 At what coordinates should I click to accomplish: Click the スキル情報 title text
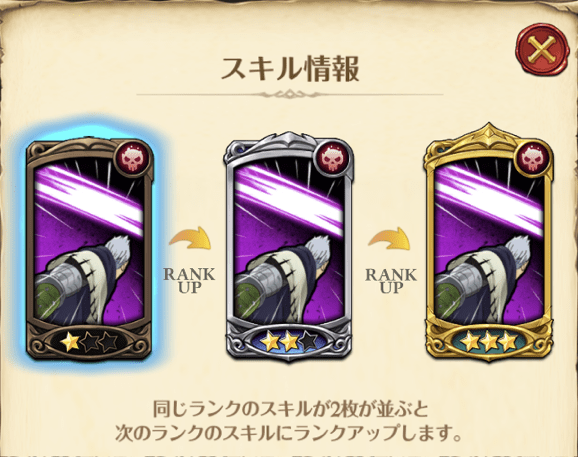coord(290,69)
